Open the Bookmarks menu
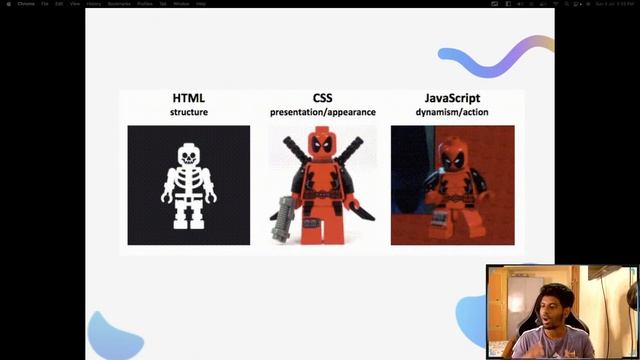Screen dimensions: 640x360 click(x=119, y=4)
